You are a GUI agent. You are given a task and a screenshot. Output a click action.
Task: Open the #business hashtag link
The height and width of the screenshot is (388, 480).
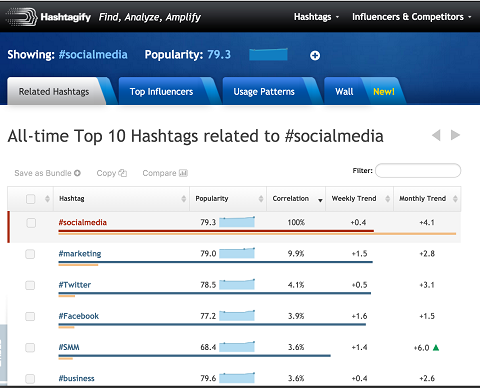(76, 378)
